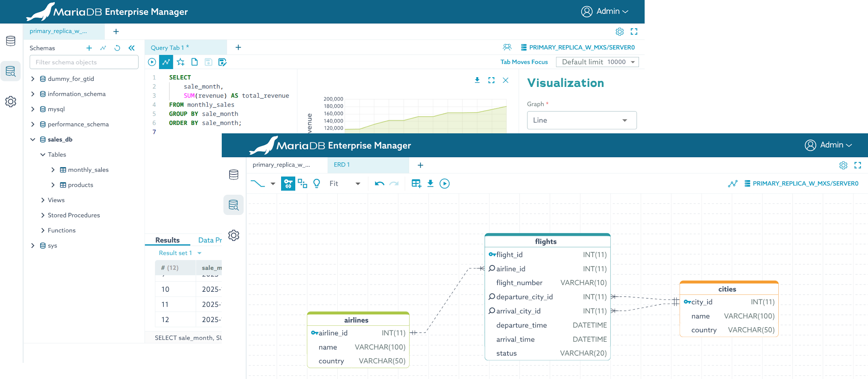
Task: Run the query in Query Tab 1
Action: (x=152, y=62)
